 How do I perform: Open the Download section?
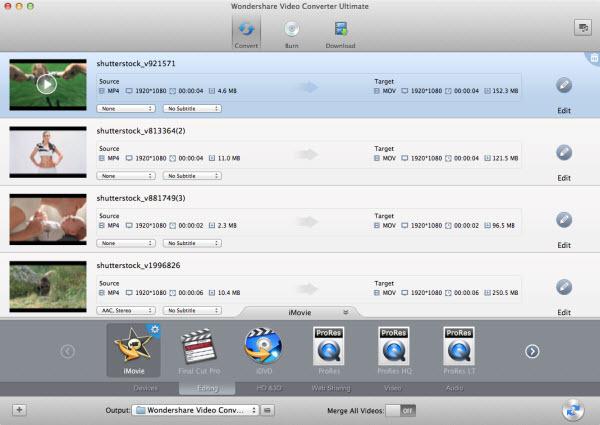click(340, 34)
